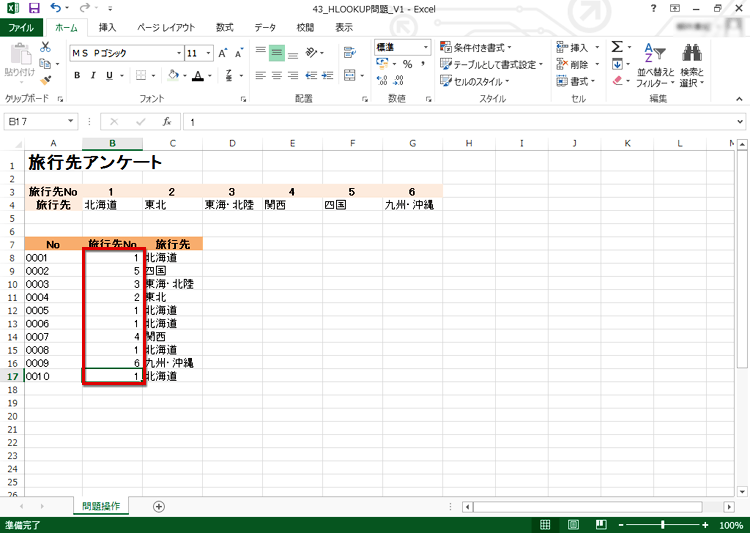Viewport: 750px width, 533px height.
Task: Open the 書式 format menu in cells group
Action: click(575, 81)
